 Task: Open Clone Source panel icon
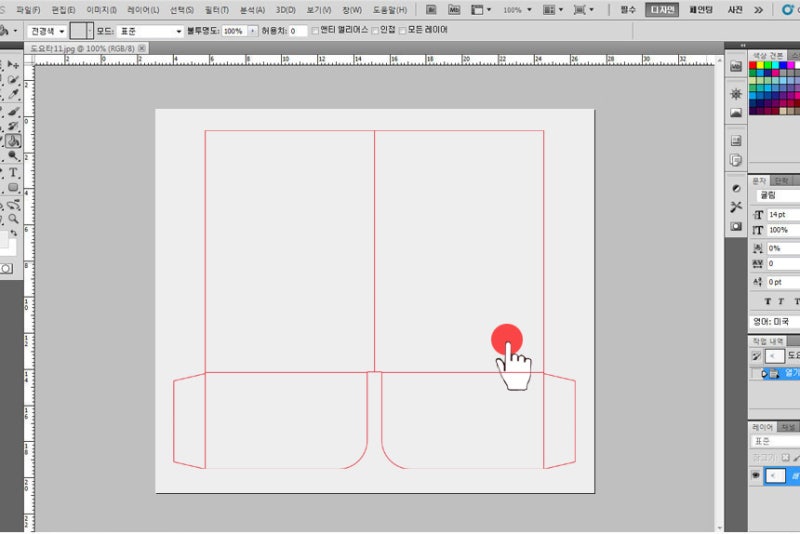click(736, 226)
